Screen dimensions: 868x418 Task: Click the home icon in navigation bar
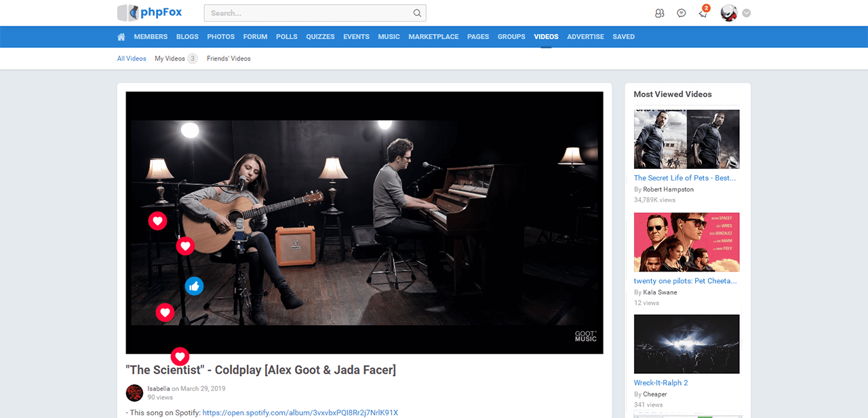point(121,37)
